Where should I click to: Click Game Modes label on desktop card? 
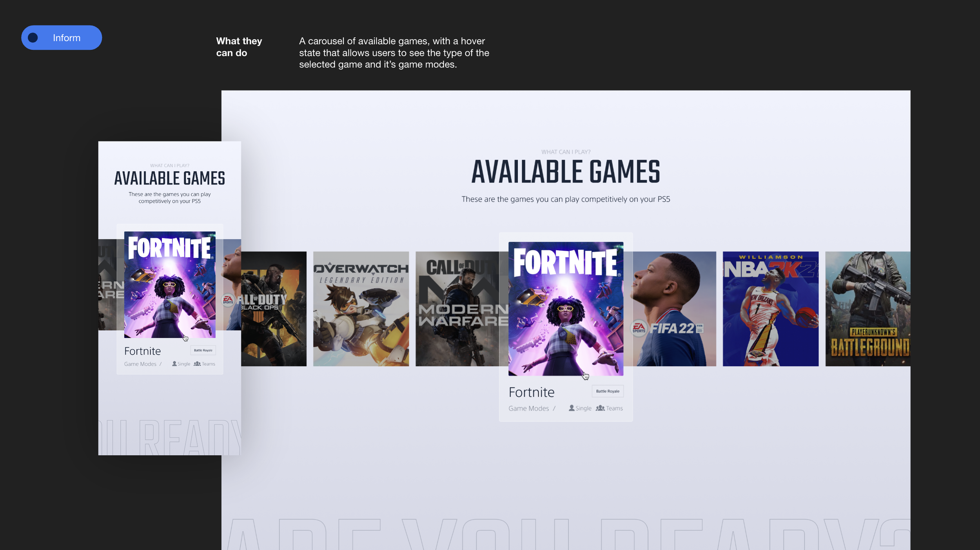pos(528,408)
